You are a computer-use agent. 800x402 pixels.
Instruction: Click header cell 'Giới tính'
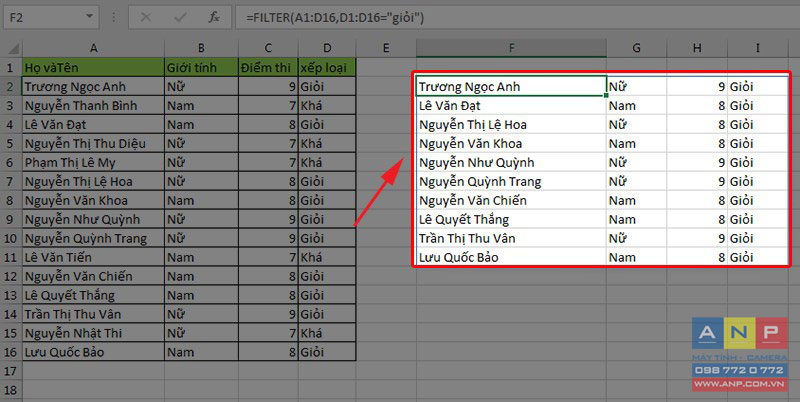click(x=202, y=67)
